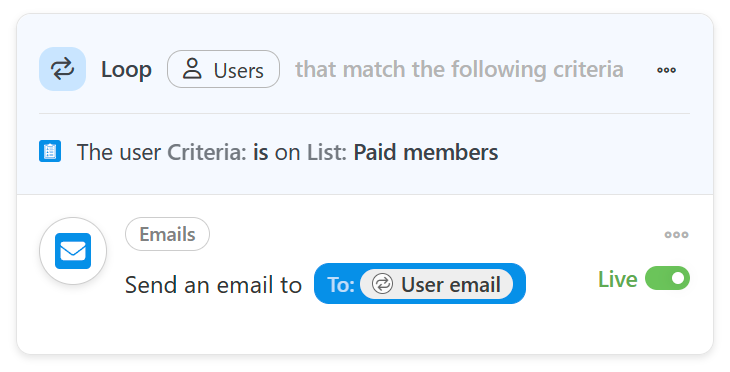Click the User email token

tap(437, 284)
